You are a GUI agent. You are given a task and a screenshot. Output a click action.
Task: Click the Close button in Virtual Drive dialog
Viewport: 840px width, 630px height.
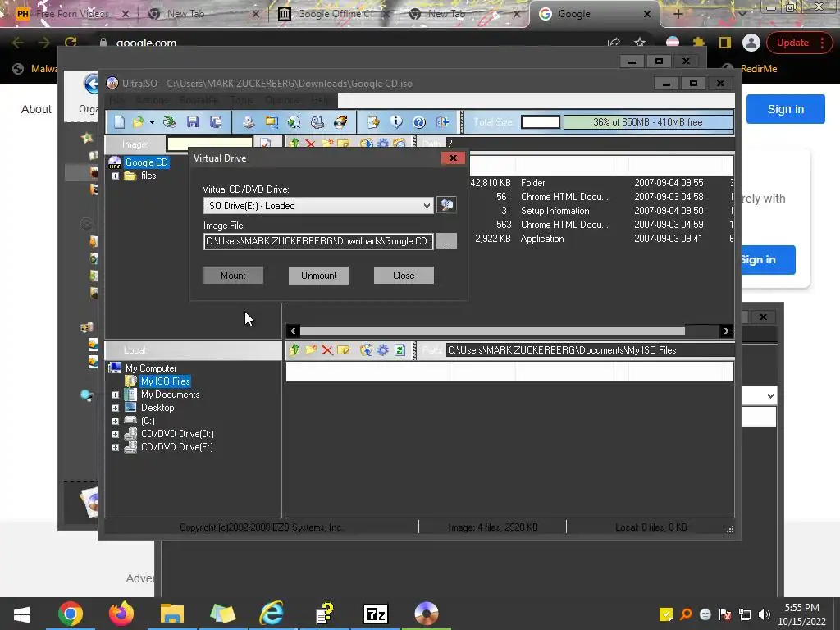point(404,276)
